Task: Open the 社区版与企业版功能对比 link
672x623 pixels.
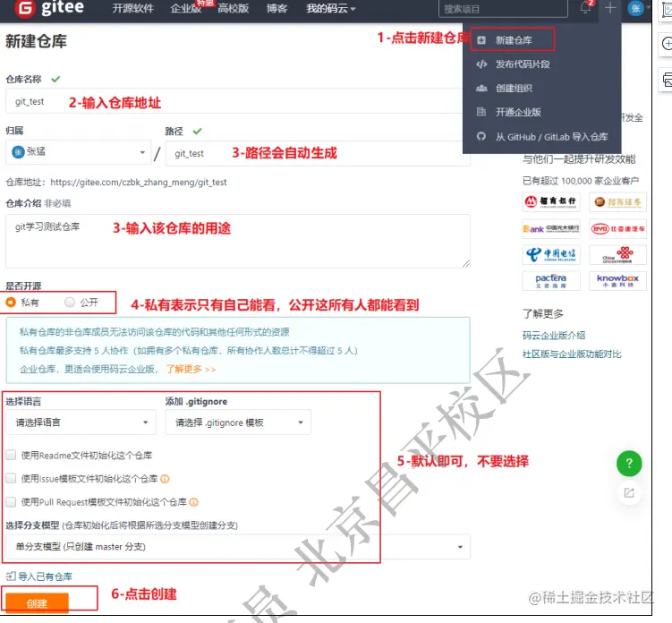Action: (572, 354)
